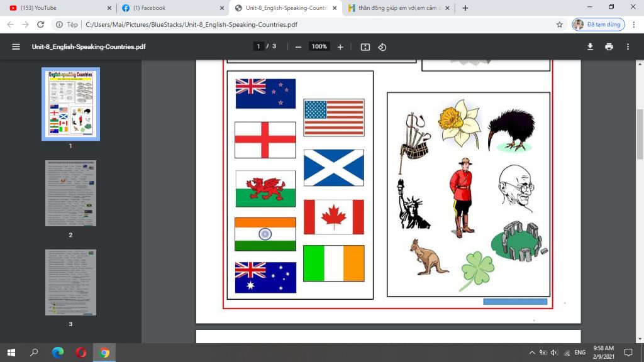Screen dimensions: 644x362
Task: Open network settings in system tray
Action: (567, 353)
